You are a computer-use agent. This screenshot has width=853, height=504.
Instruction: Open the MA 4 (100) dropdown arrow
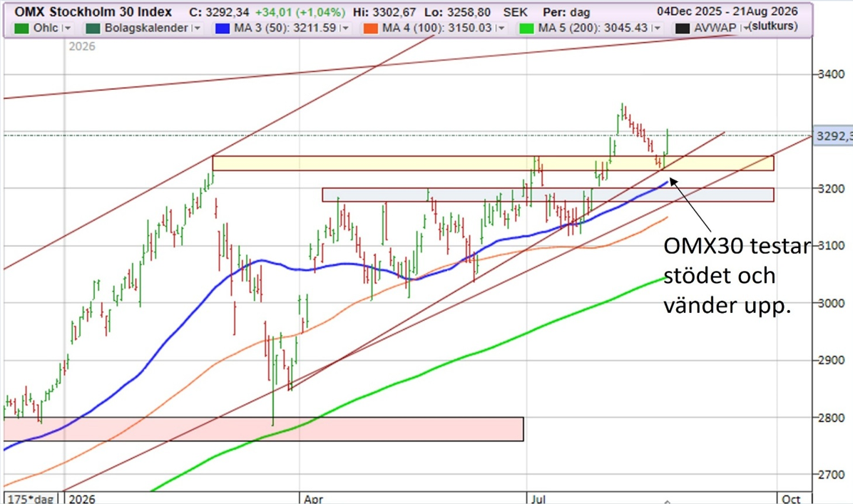coord(501,29)
